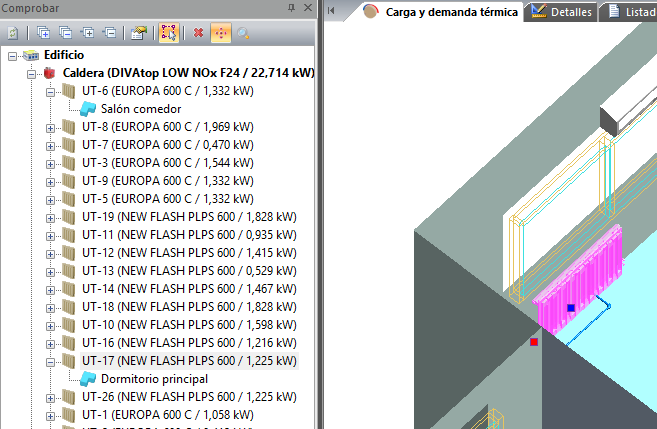Close the Comprobar panel
The width and height of the screenshot is (657, 429).
(x=308, y=8)
